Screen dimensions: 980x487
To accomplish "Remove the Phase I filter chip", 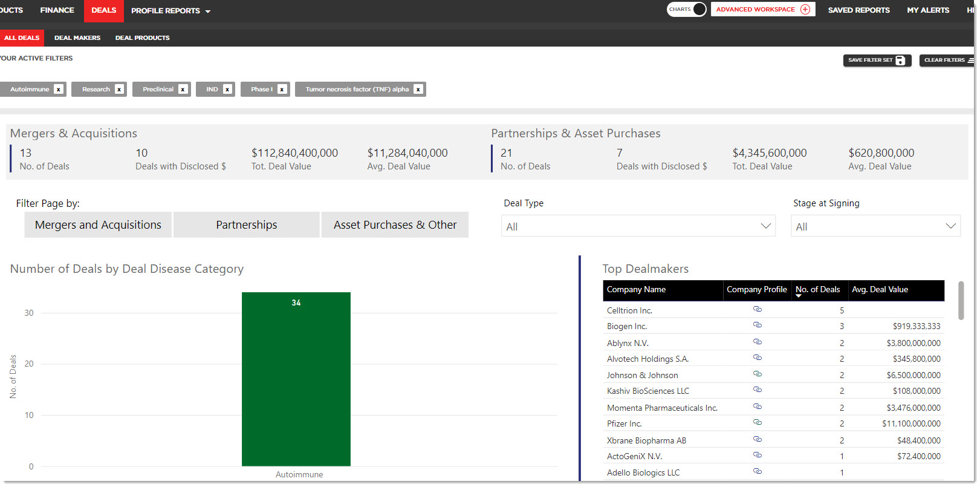I will (282, 90).
